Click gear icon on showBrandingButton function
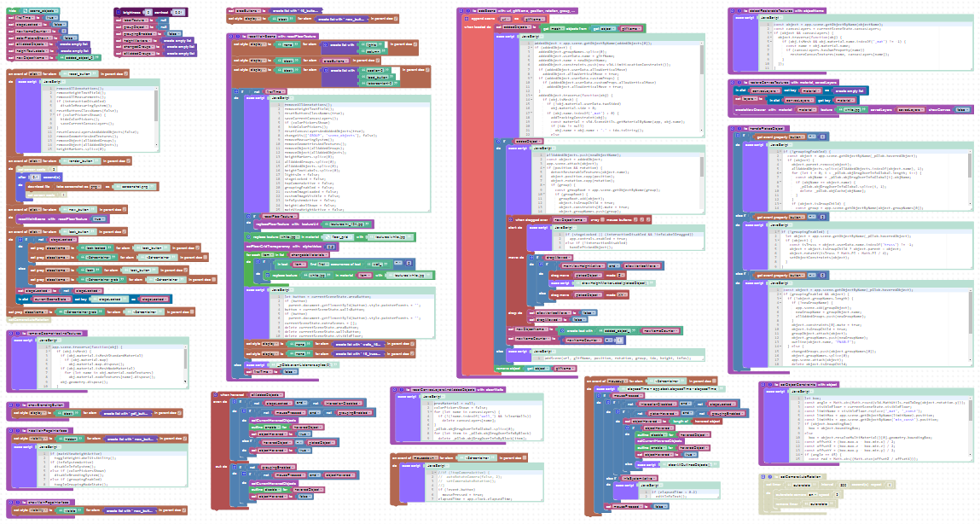Image resolution: width=980 pixels, height=524 pixels. (x=10, y=405)
